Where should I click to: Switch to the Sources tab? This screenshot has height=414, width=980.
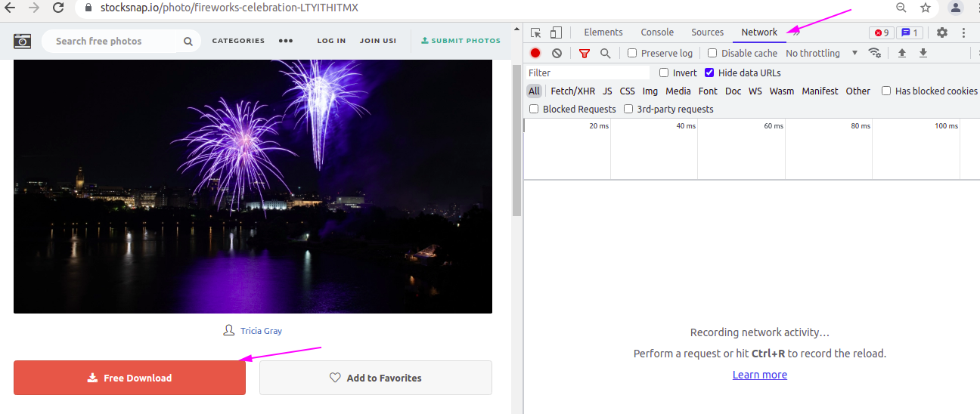coord(708,32)
